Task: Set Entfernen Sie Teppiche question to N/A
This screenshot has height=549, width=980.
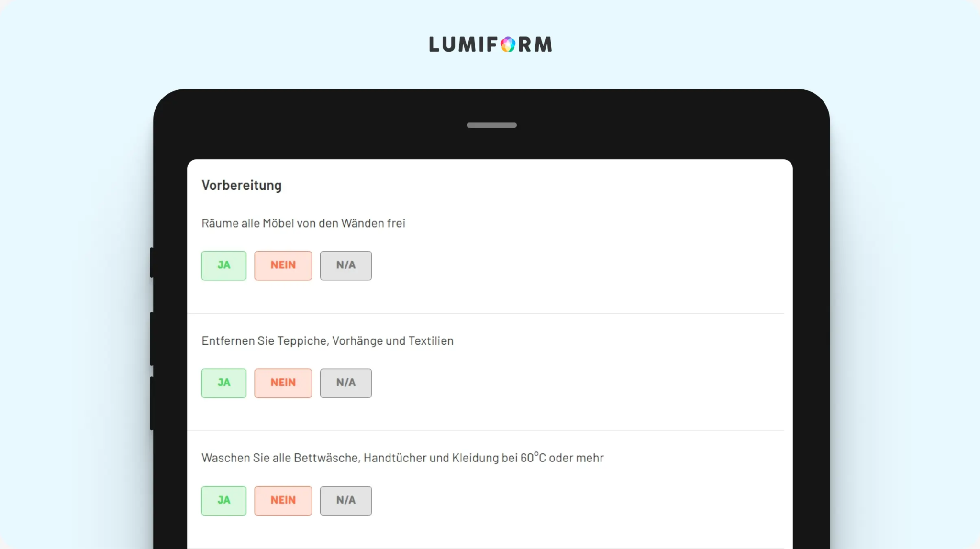Action: (x=345, y=383)
